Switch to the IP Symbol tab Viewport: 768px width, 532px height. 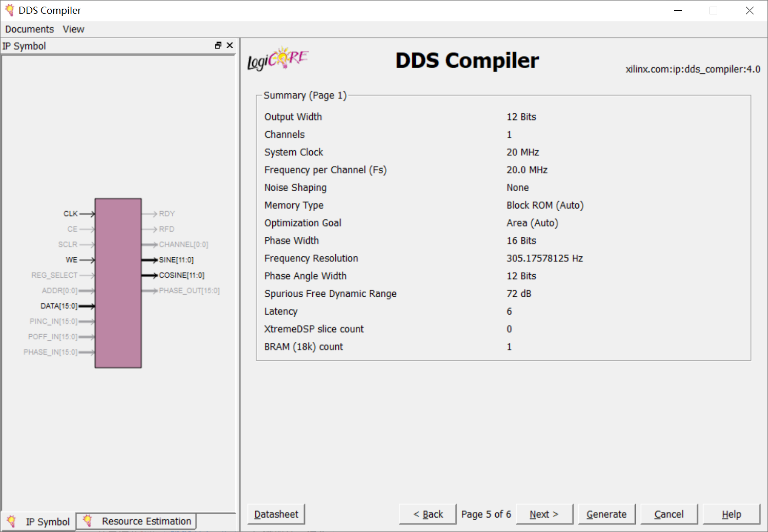click(x=39, y=522)
